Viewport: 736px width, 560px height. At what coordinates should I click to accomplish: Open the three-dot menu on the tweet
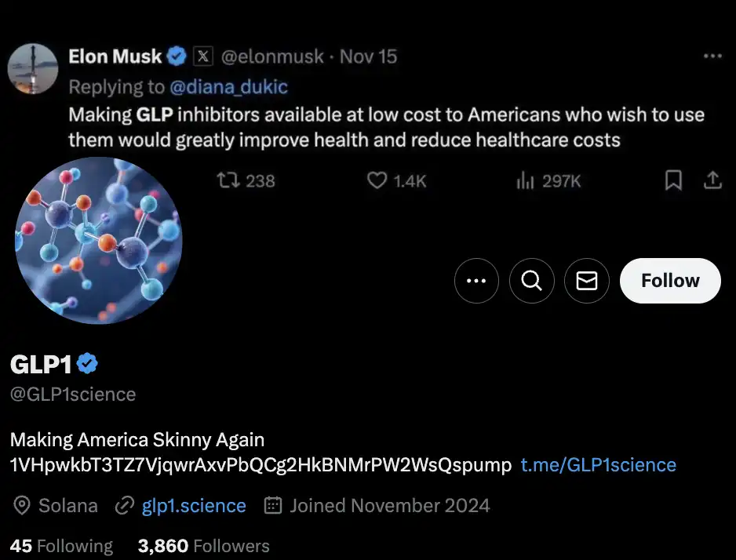[712, 56]
